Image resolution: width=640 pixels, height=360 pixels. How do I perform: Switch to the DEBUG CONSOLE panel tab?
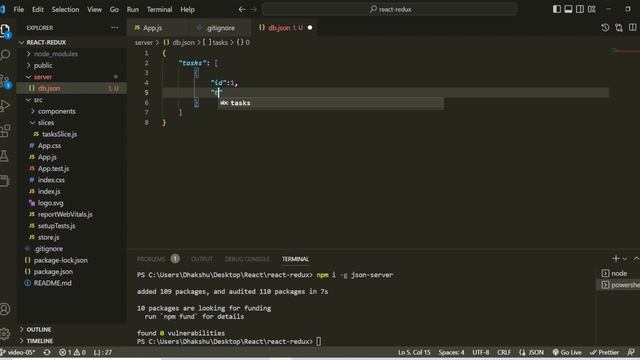[x=247, y=259]
